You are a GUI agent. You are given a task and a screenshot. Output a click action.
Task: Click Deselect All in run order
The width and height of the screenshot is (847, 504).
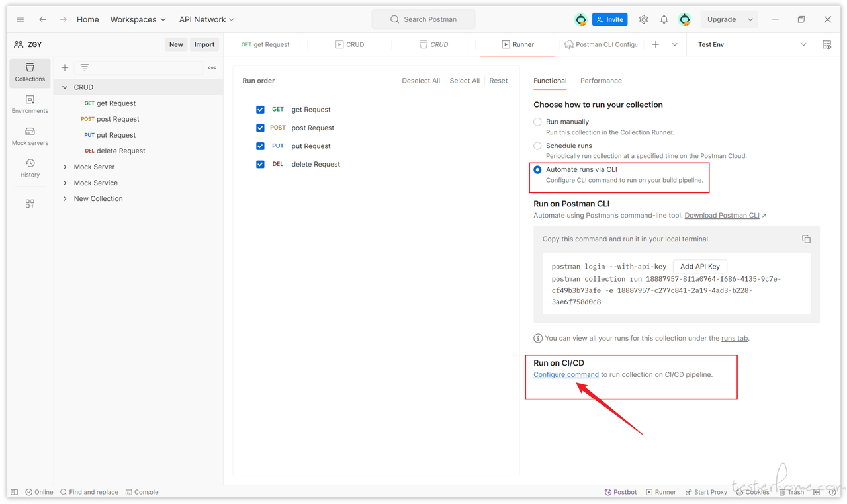421,81
